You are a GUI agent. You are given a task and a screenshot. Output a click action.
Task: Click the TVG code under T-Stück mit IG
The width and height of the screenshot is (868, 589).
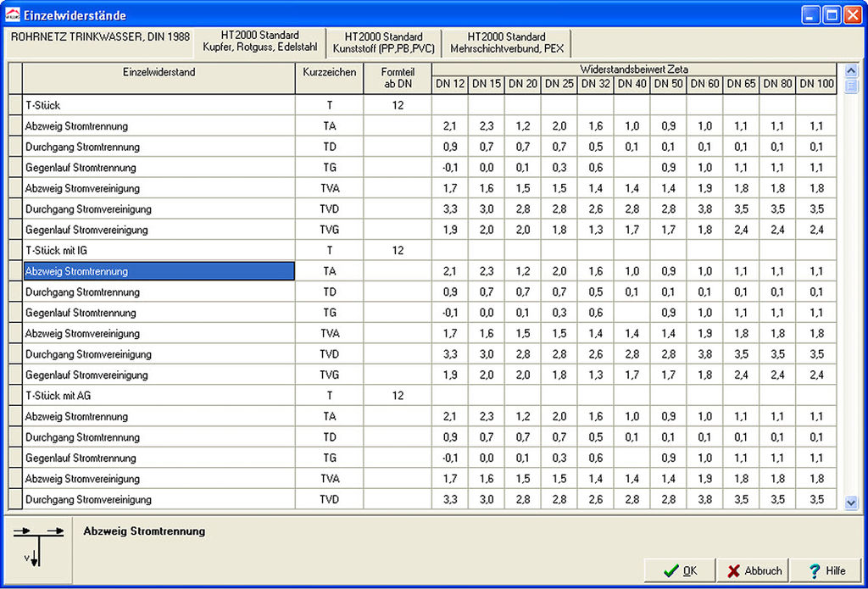[330, 375]
